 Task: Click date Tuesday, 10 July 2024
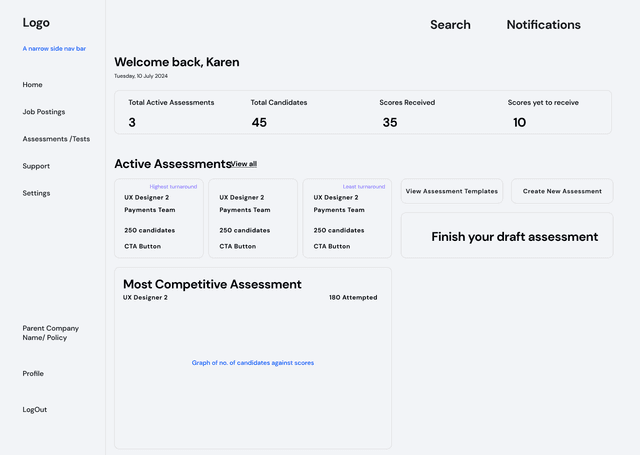coord(141,76)
